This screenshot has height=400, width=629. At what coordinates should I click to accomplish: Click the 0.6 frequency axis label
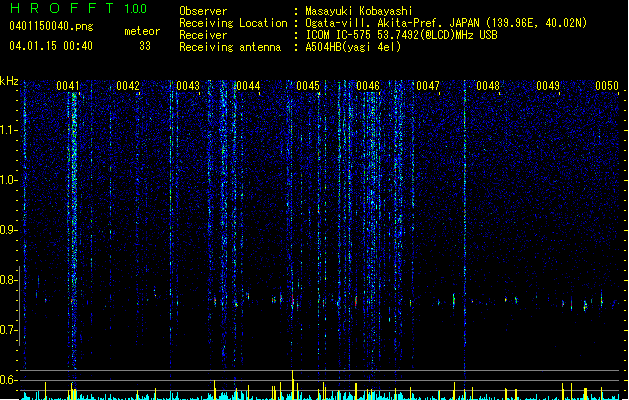(x=9, y=380)
